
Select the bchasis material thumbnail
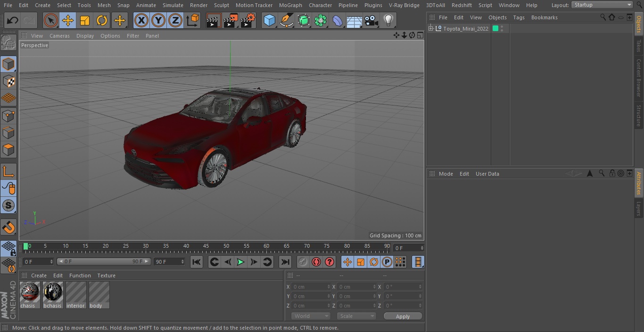(52, 292)
